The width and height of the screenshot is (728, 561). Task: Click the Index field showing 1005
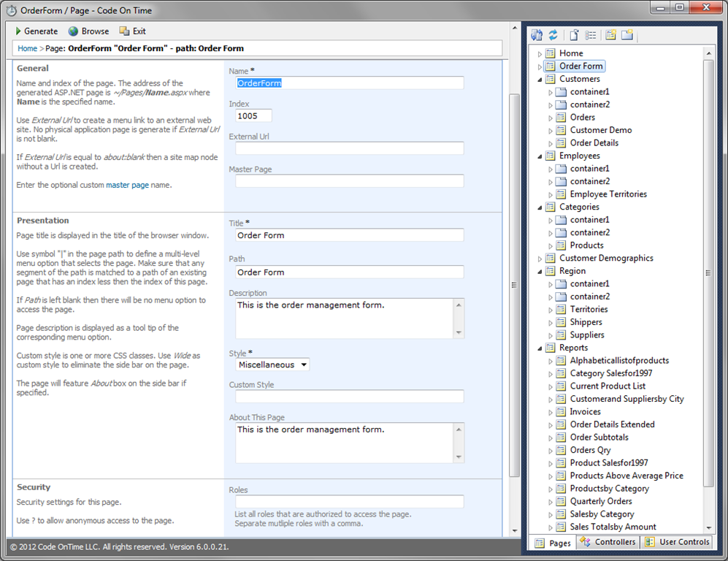coord(253,116)
